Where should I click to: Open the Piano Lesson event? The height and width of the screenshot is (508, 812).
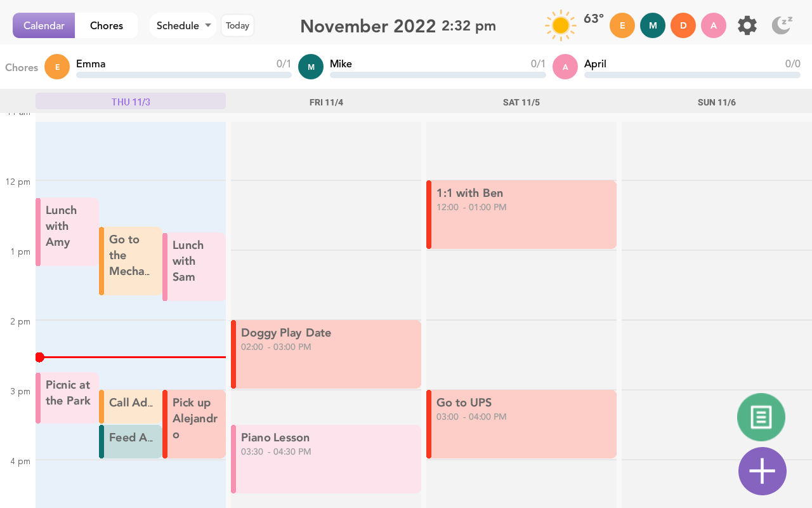(x=326, y=458)
